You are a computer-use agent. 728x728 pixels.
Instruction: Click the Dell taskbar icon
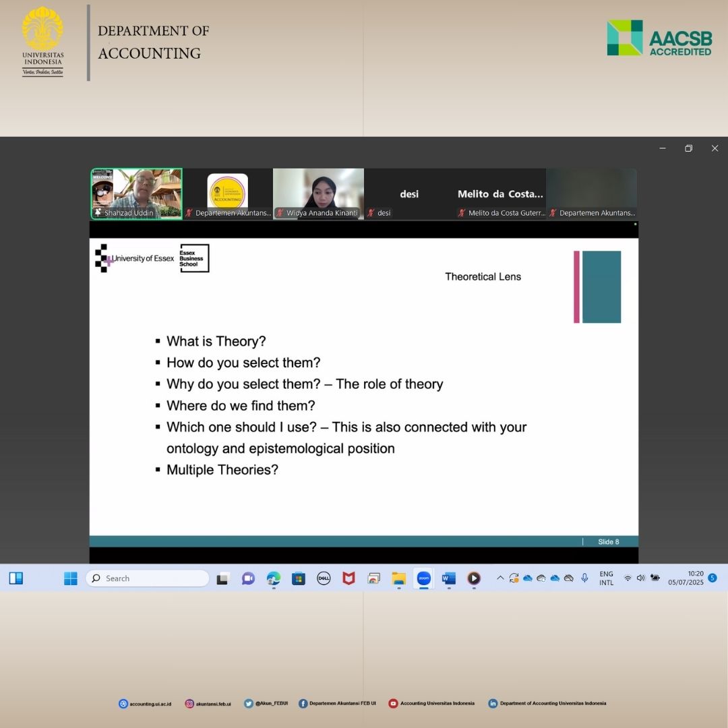[324, 578]
